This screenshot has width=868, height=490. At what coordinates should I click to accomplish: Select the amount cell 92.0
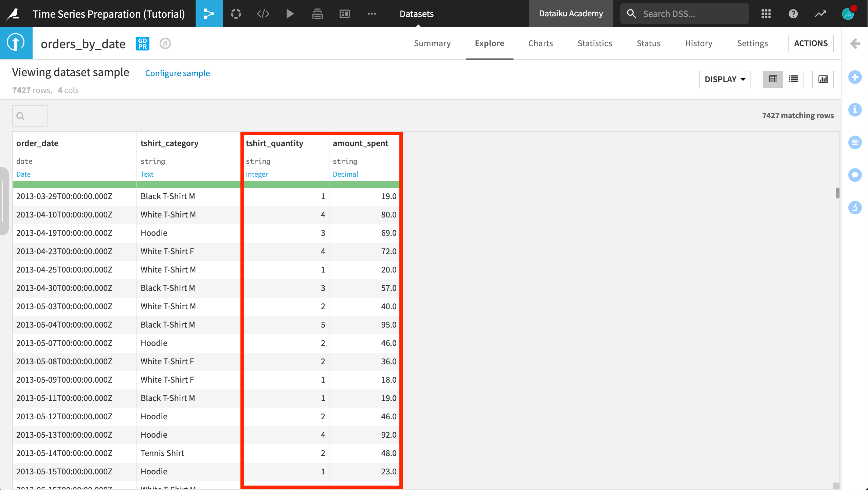(x=364, y=435)
